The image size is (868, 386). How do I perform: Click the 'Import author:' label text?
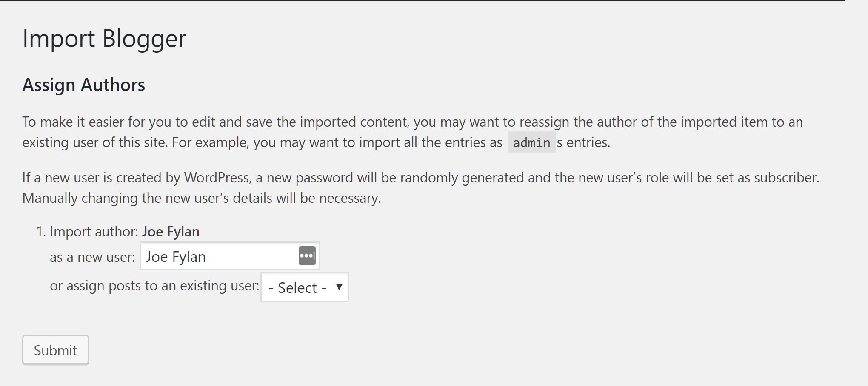tap(94, 232)
